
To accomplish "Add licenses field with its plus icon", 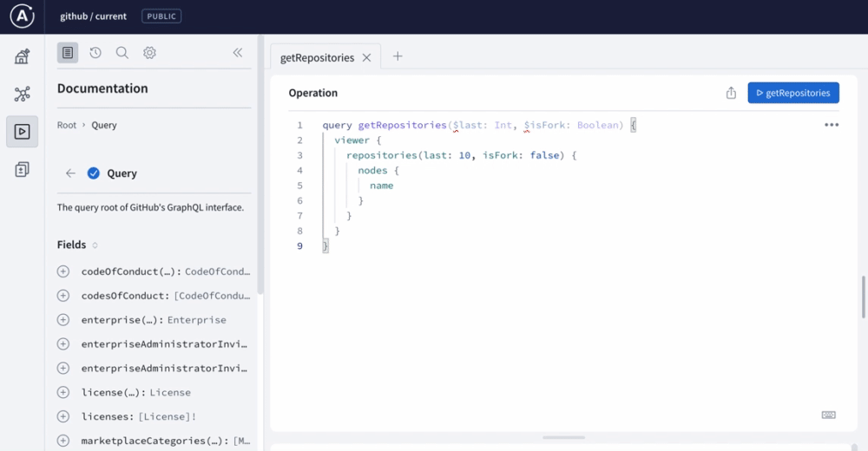I will point(63,416).
